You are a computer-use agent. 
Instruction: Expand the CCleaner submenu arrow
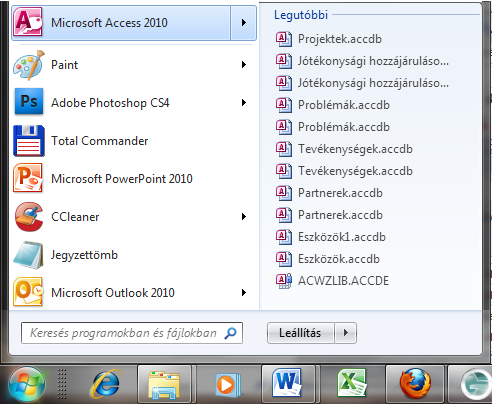pos(244,217)
